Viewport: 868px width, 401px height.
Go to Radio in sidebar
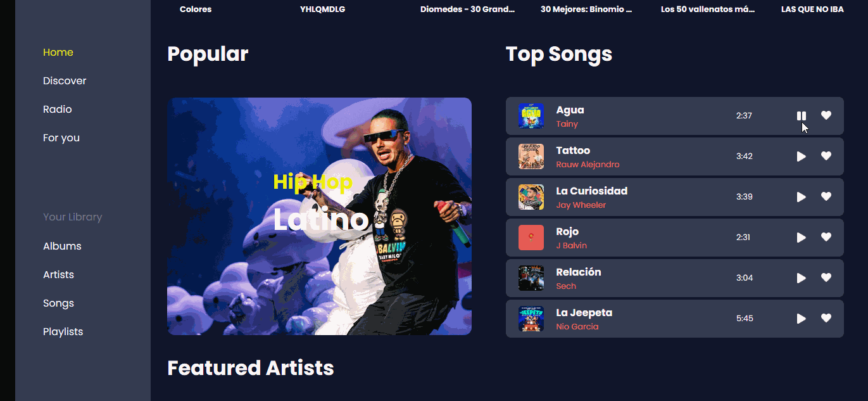tap(58, 110)
